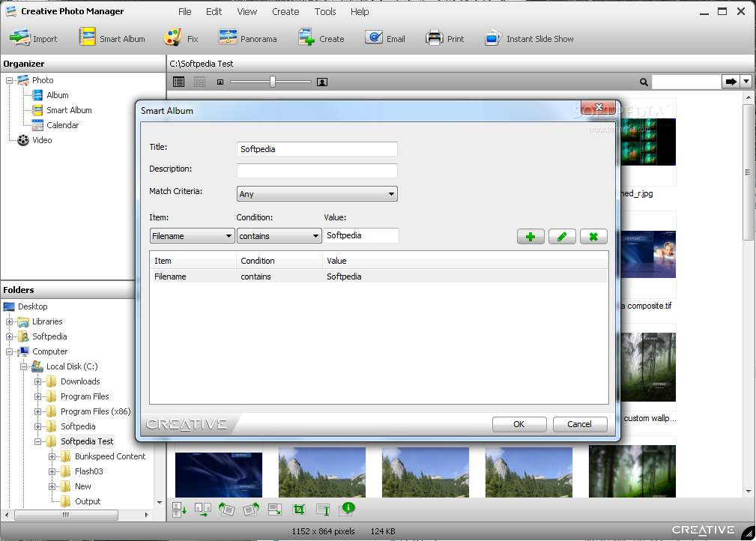The width and height of the screenshot is (756, 541).
Task: Click the small thumbnail size icon
Action: pos(220,82)
